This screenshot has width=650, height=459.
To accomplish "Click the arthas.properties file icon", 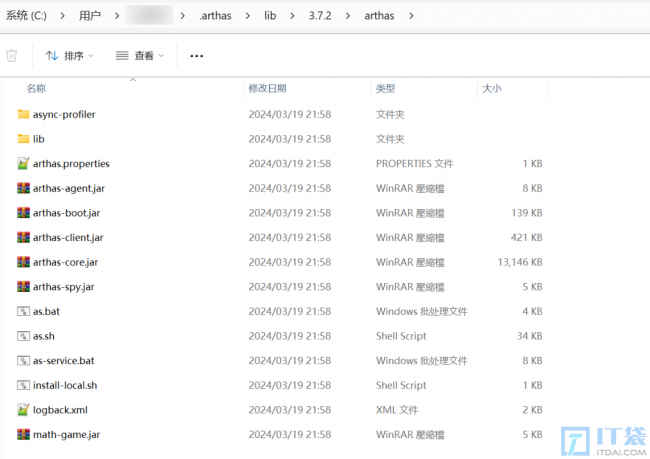I will coord(23,163).
